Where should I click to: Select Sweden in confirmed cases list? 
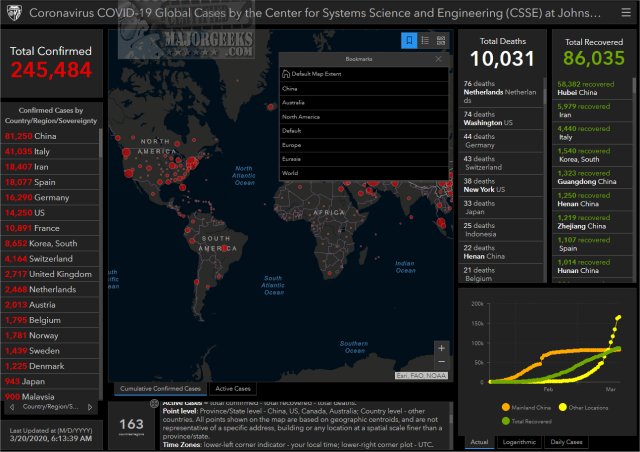(x=50, y=351)
